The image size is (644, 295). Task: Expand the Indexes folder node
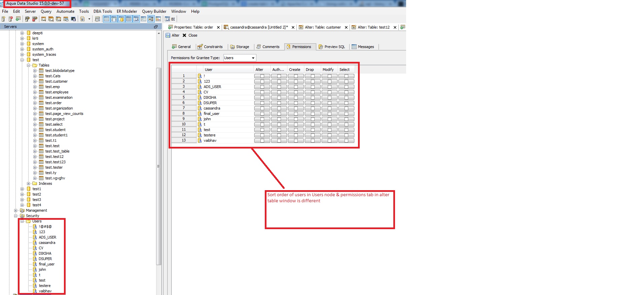point(28,183)
